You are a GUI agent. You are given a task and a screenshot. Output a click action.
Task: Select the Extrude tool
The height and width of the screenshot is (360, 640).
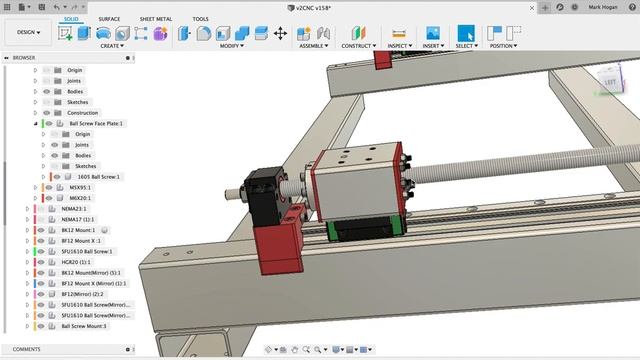[x=84, y=33]
